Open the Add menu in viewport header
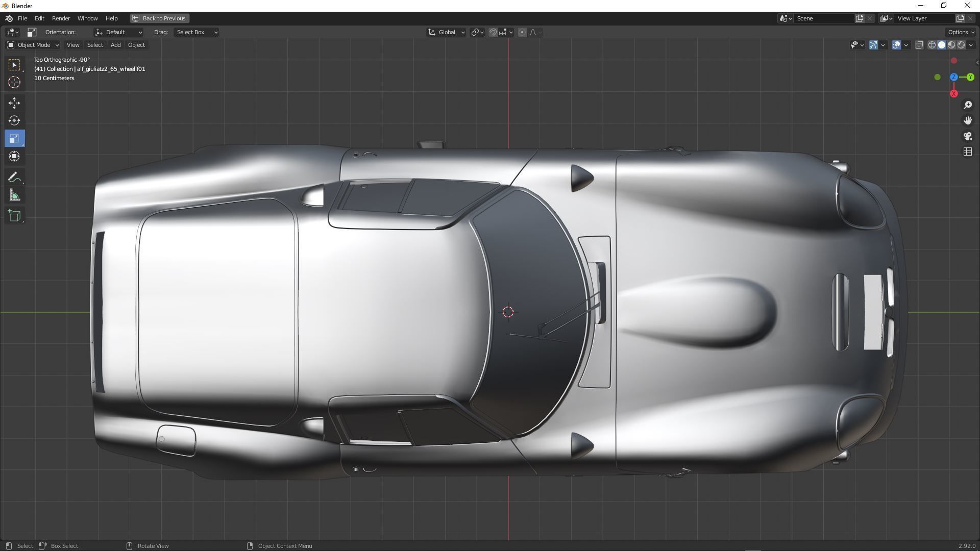 point(115,45)
